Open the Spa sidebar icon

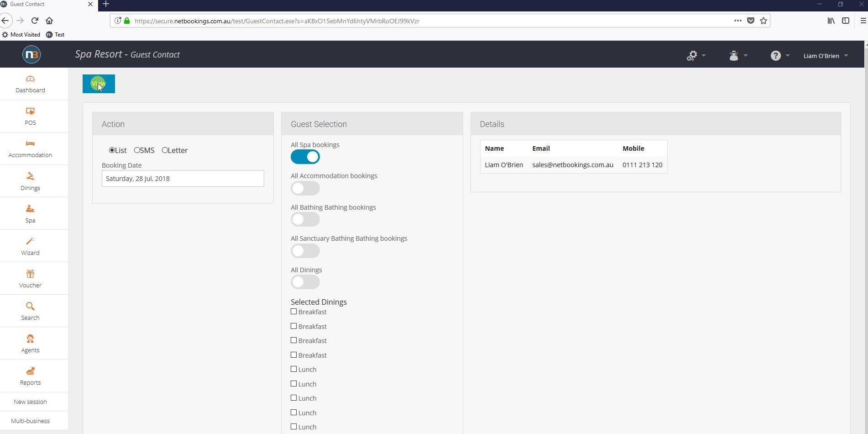pos(30,209)
